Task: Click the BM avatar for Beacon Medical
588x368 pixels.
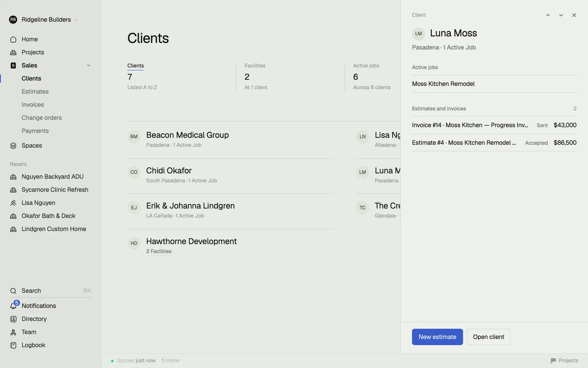Action: tap(134, 137)
